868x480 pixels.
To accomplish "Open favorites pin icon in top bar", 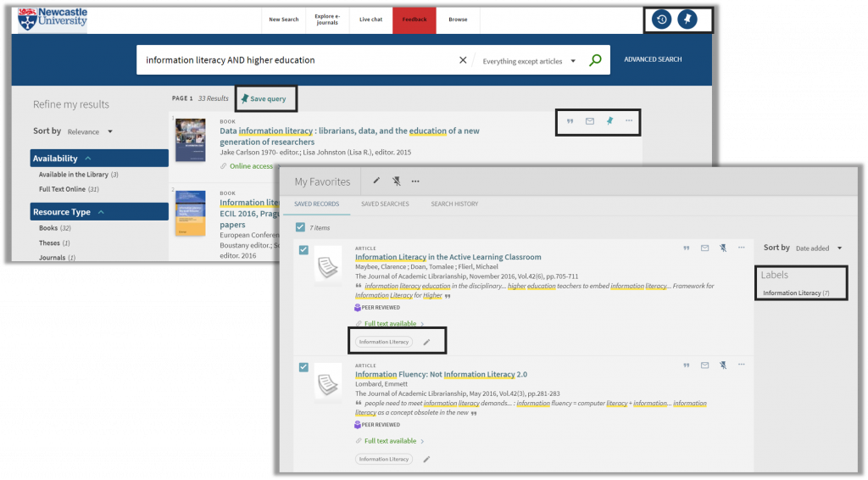I will tap(687, 20).
